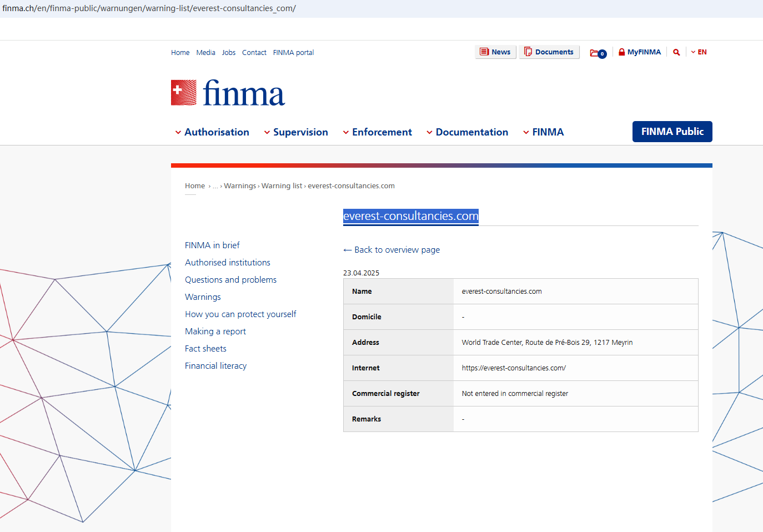Expand the Documentation menu
The image size is (763, 532).
(468, 132)
